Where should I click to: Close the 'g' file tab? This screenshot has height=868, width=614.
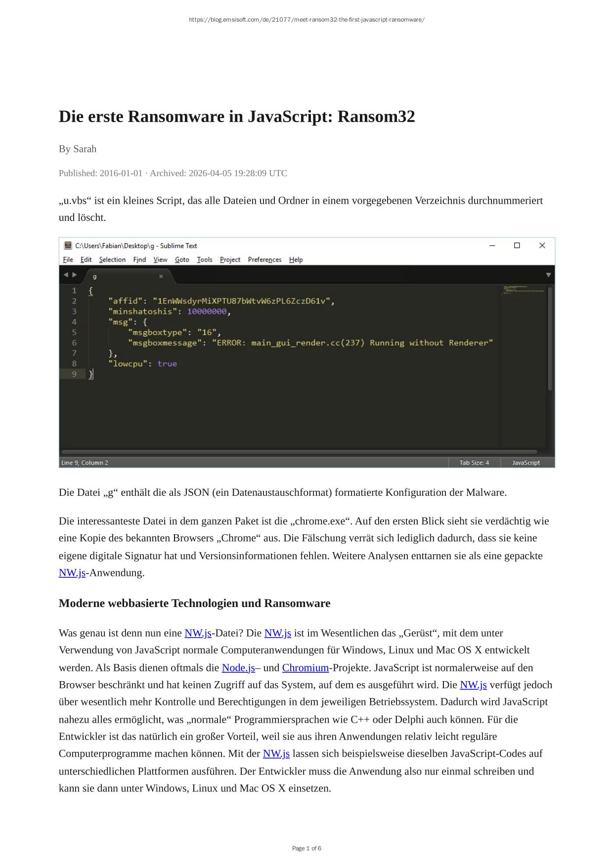coord(161,276)
